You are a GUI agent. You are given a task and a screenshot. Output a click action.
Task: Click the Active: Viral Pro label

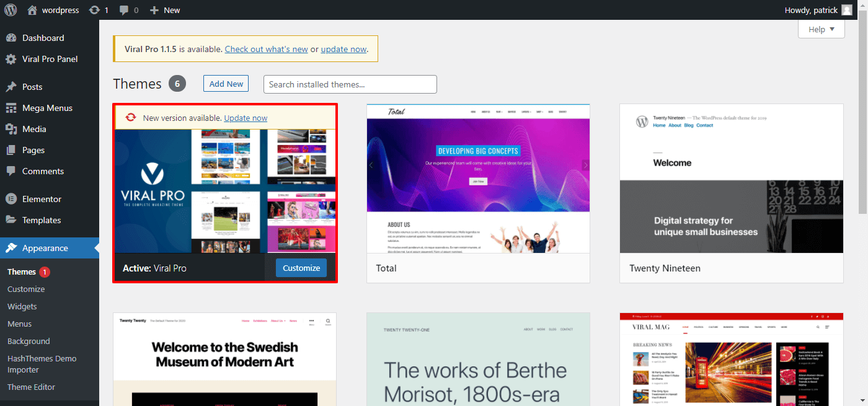pyautogui.click(x=154, y=268)
